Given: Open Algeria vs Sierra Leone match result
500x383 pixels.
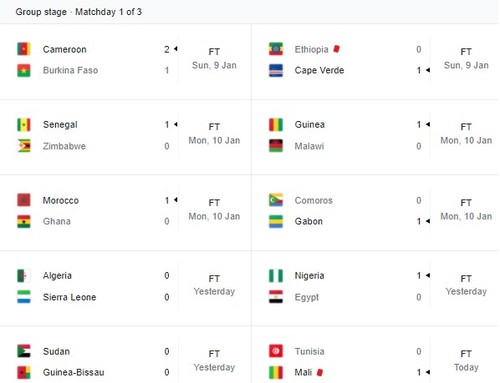Looking at the screenshot, I should pos(126,288).
